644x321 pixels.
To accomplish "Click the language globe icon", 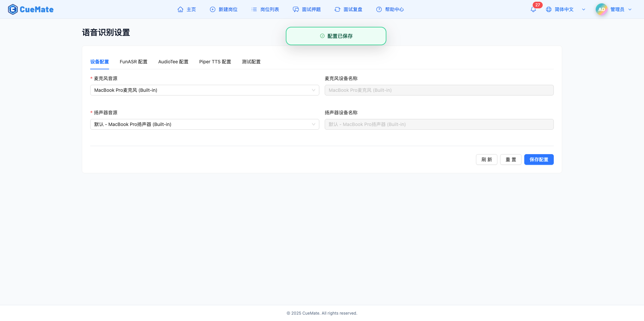I will (x=549, y=9).
